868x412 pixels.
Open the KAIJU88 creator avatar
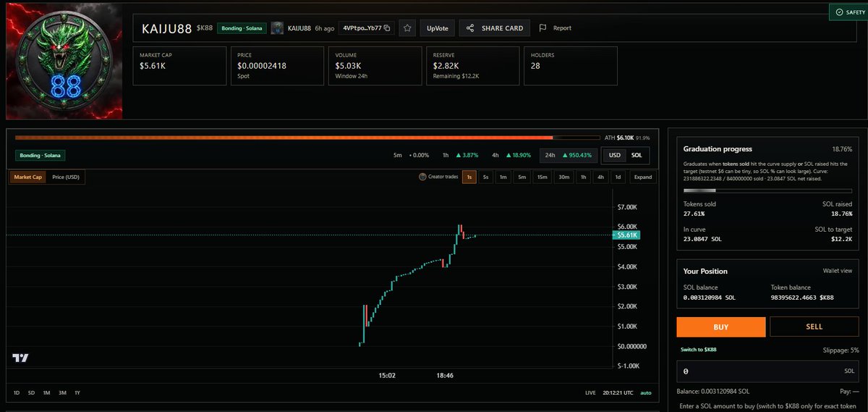277,28
